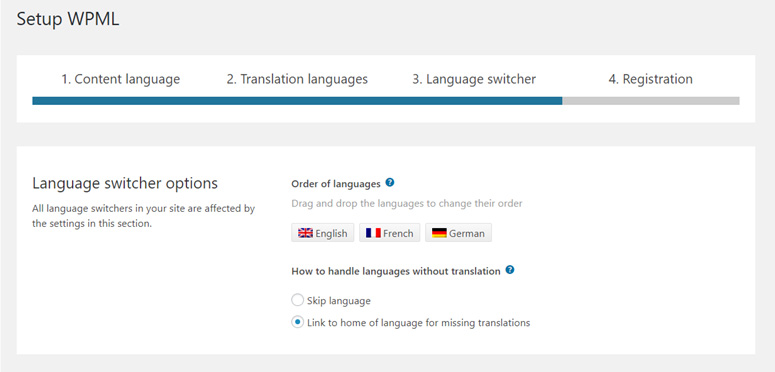This screenshot has width=775, height=372.
Task: Click the grey unfilled progress bar segment
Action: coord(651,101)
